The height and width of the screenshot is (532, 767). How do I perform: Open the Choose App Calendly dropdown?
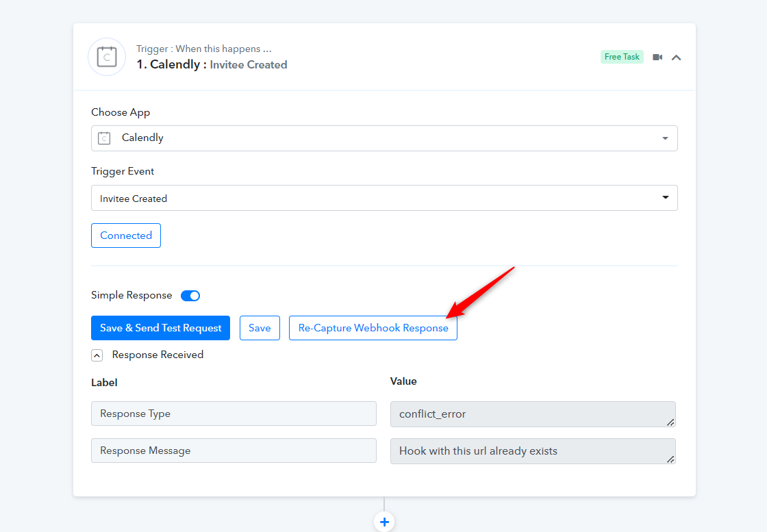384,138
